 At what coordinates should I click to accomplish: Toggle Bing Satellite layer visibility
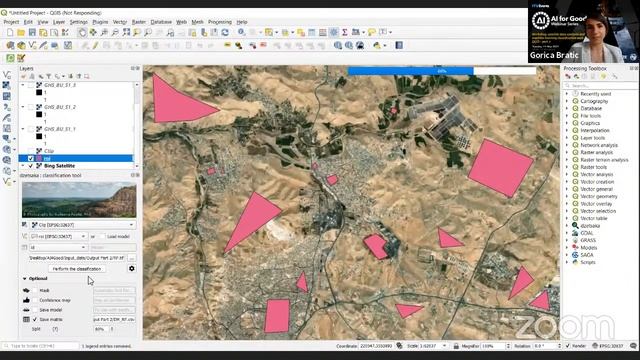point(31,166)
